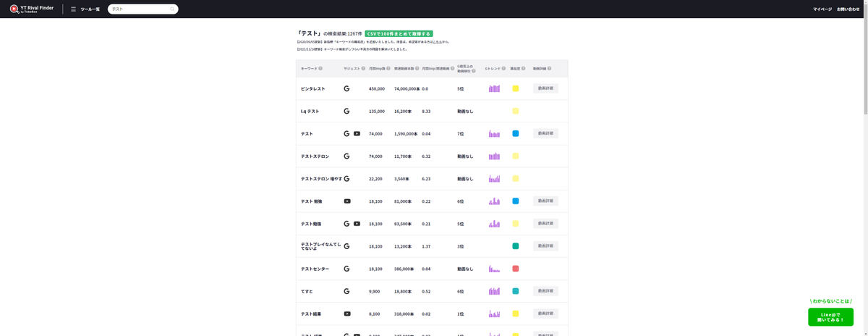Open 動画詳細 for ピンタレスト
Viewport: 868px width, 336px height.
tap(545, 88)
